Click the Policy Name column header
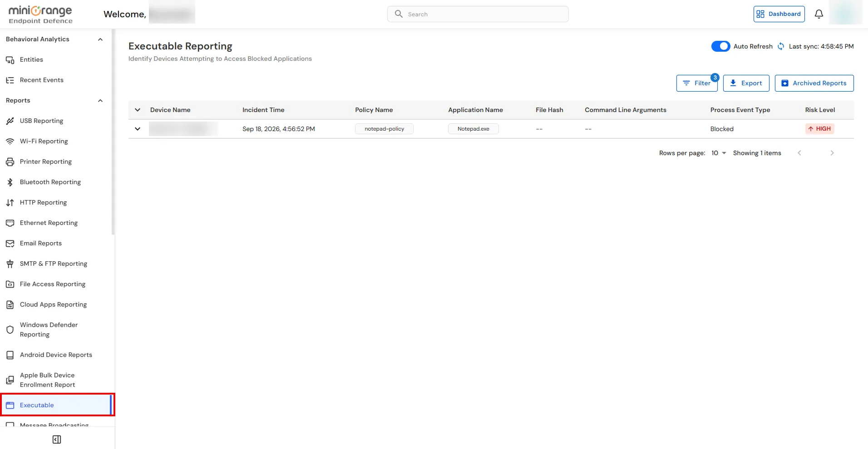The height and width of the screenshot is (449, 868). pyautogui.click(x=374, y=110)
